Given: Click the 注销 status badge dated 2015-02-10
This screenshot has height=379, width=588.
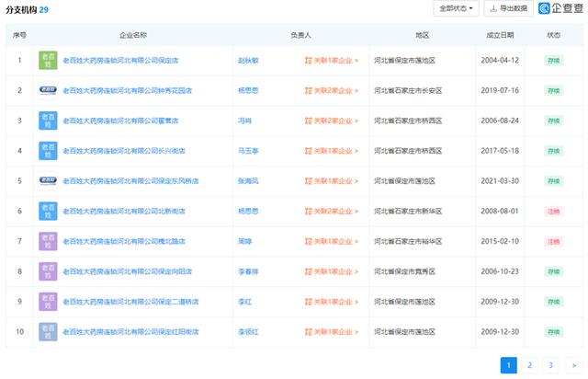Looking at the screenshot, I should pyautogui.click(x=553, y=242).
